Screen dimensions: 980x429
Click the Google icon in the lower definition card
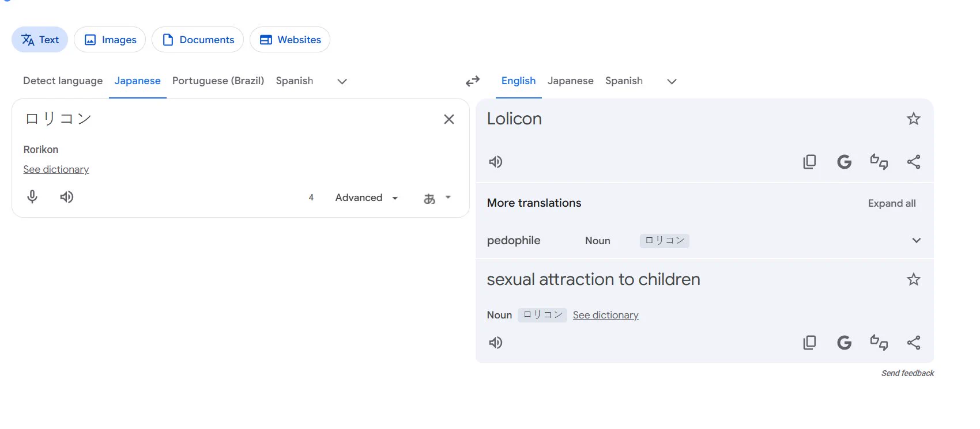(x=844, y=343)
